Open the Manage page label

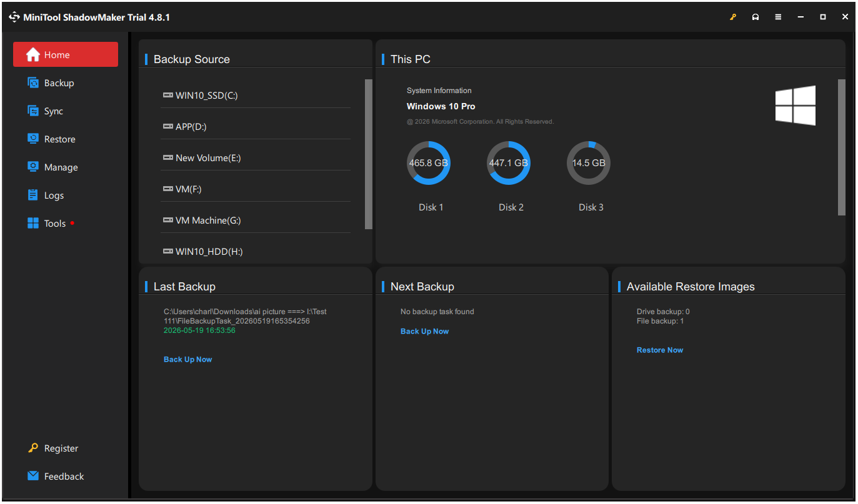coord(61,167)
